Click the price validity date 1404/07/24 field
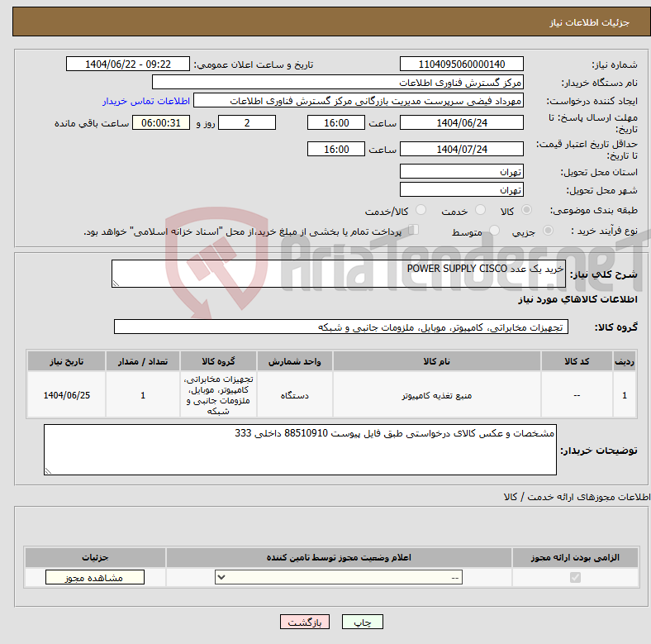The height and width of the screenshot is (644, 651). [462, 149]
